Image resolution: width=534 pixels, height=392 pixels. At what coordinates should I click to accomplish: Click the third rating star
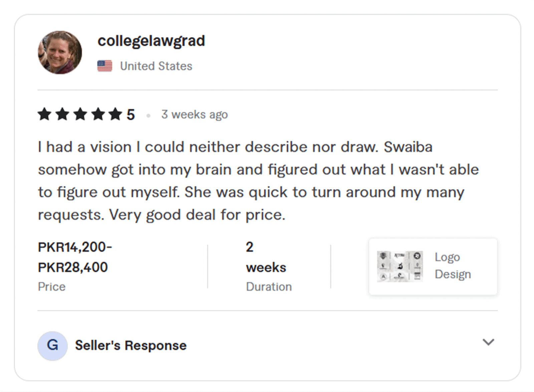(x=80, y=114)
